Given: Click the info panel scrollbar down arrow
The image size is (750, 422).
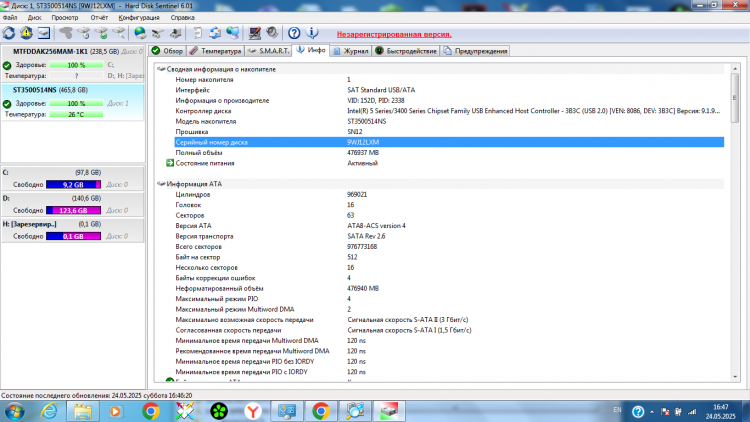Looking at the screenshot, I should [x=735, y=377].
